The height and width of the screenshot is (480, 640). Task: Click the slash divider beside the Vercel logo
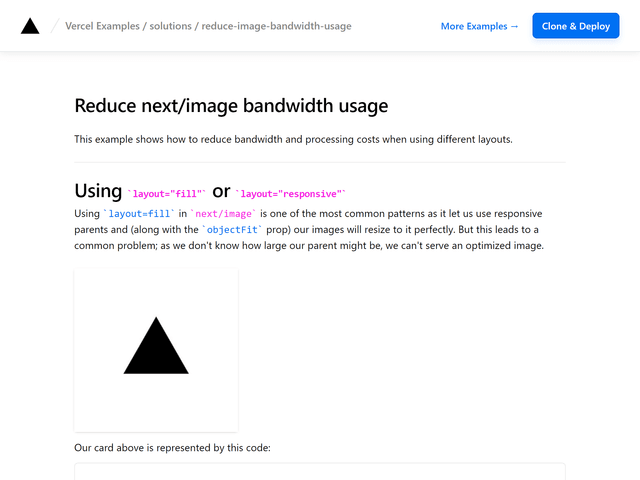coord(54,26)
